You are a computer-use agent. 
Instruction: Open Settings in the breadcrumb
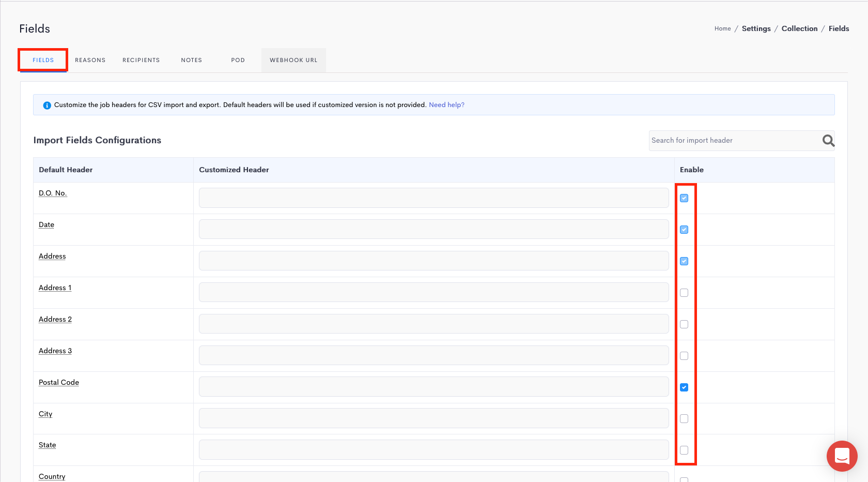756,29
